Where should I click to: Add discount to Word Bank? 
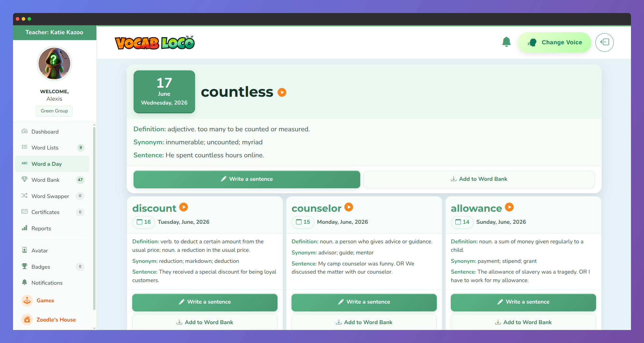[205, 322]
